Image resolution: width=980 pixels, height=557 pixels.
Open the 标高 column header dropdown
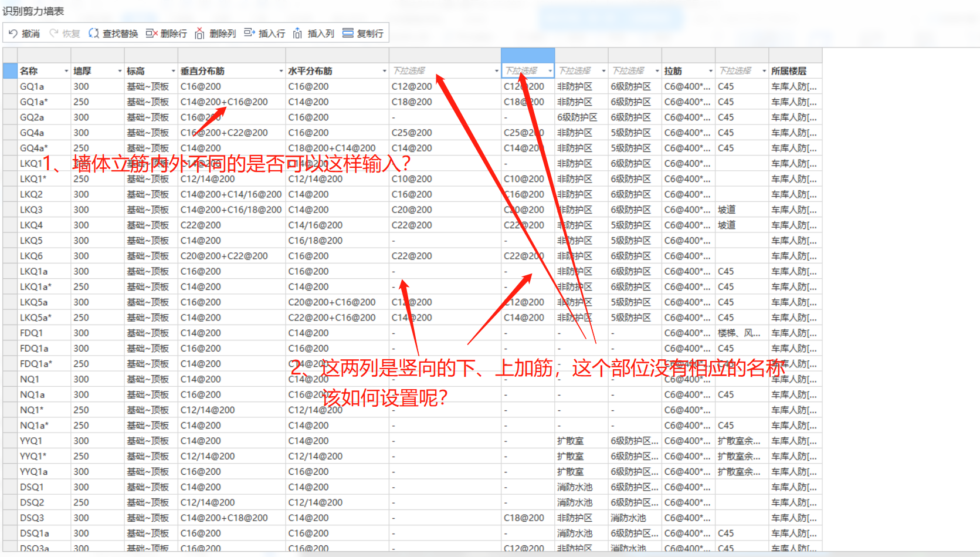(x=173, y=71)
